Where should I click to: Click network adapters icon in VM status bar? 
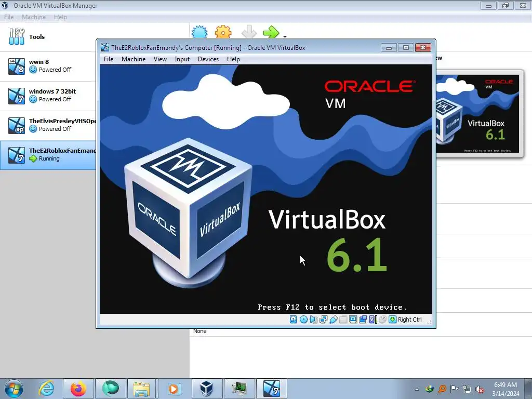pyautogui.click(x=323, y=320)
